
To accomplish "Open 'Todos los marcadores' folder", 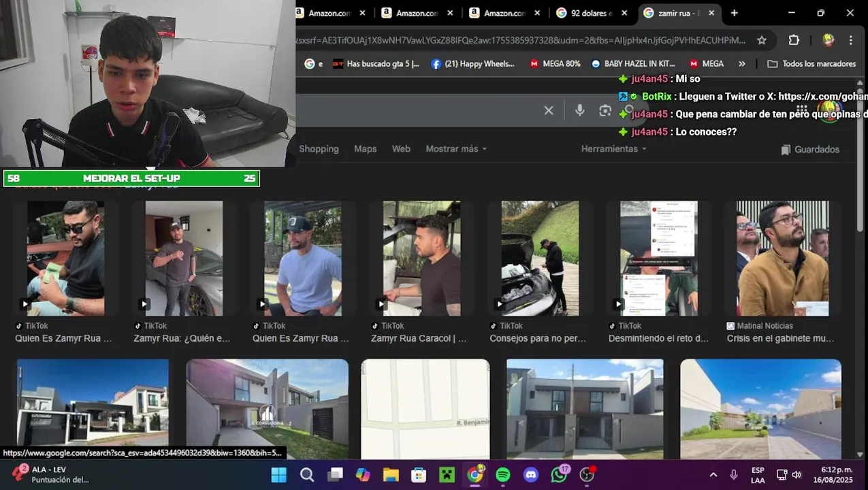I will pyautogui.click(x=811, y=63).
